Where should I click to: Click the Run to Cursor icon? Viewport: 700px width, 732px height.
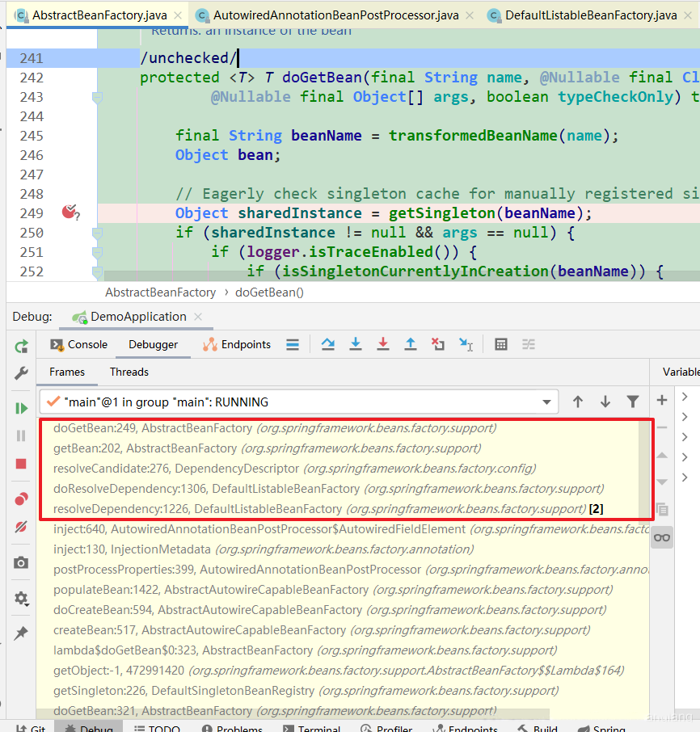tap(466, 344)
